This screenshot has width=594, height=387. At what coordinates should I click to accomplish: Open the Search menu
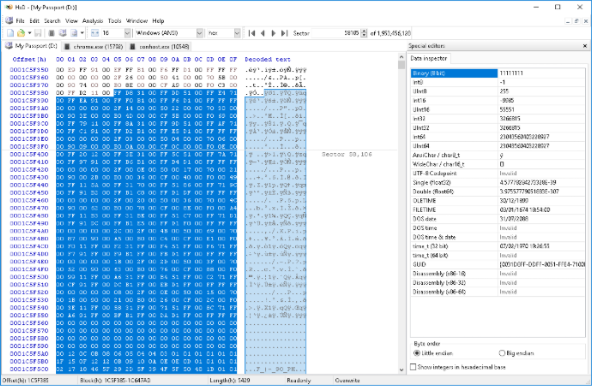pyautogui.click(x=52, y=21)
